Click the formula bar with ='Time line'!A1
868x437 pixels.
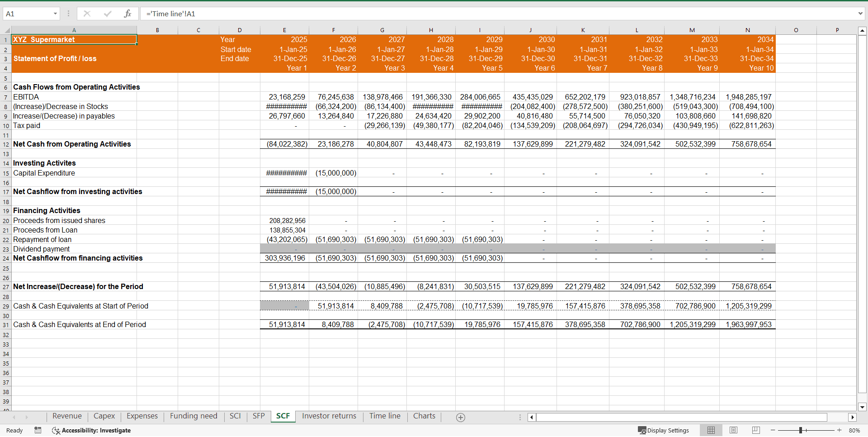pyautogui.click(x=497, y=14)
